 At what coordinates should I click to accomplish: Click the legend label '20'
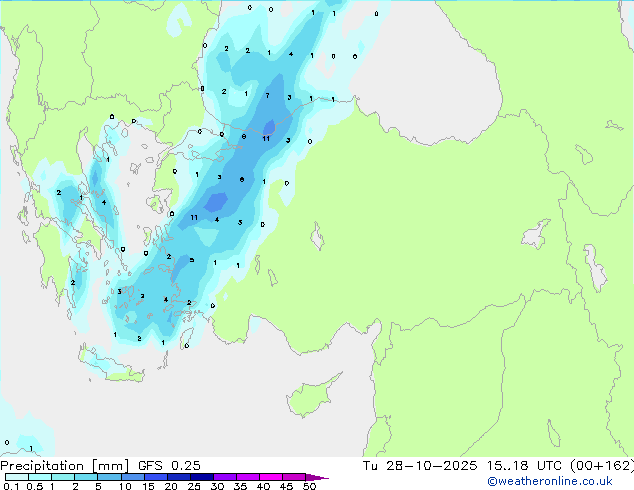click(x=171, y=486)
